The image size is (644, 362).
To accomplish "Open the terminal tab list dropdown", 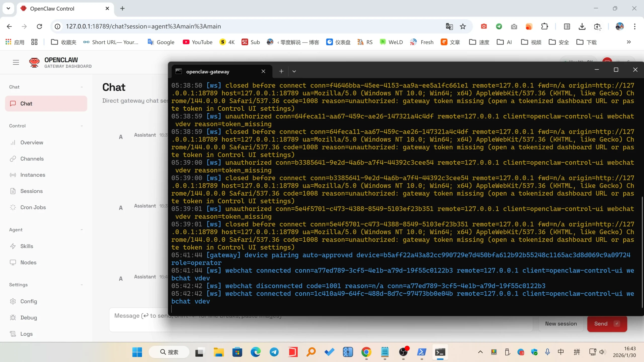I will pyautogui.click(x=294, y=71).
